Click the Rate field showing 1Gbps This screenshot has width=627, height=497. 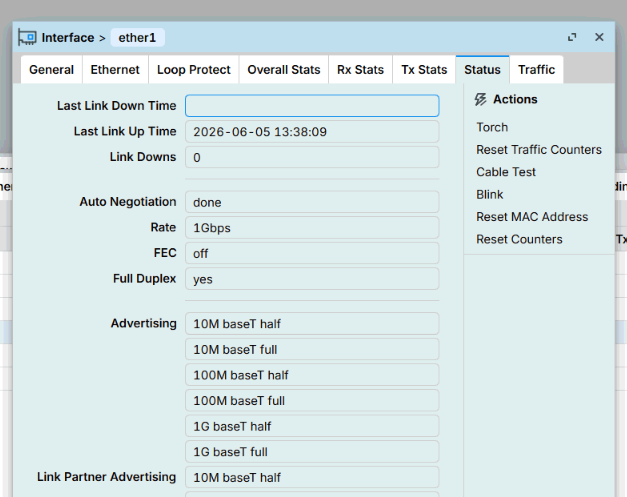(x=312, y=228)
